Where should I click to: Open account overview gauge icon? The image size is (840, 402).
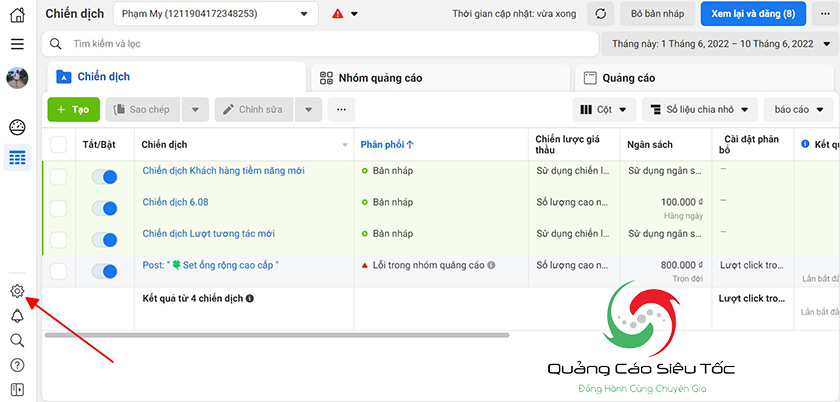pos(17,128)
